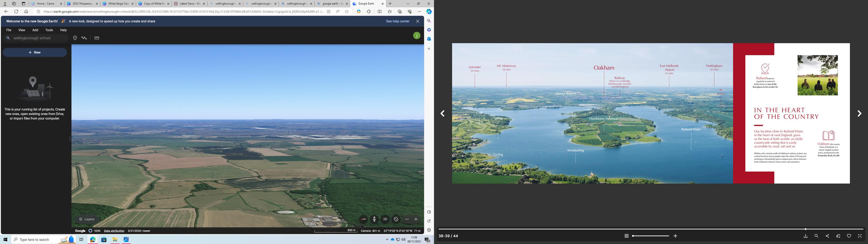The width and height of the screenshot is (868, 244).
Task: Go back in the browser
Action: (6, 12)
